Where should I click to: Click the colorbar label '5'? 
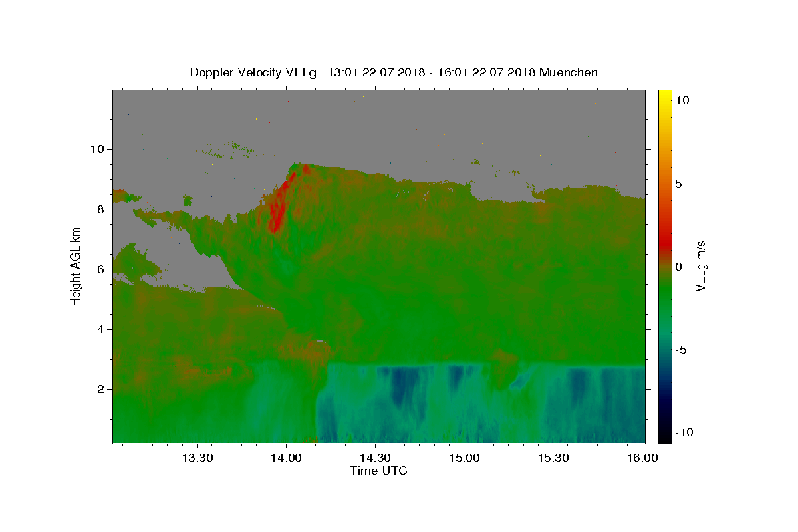point(678,184)
